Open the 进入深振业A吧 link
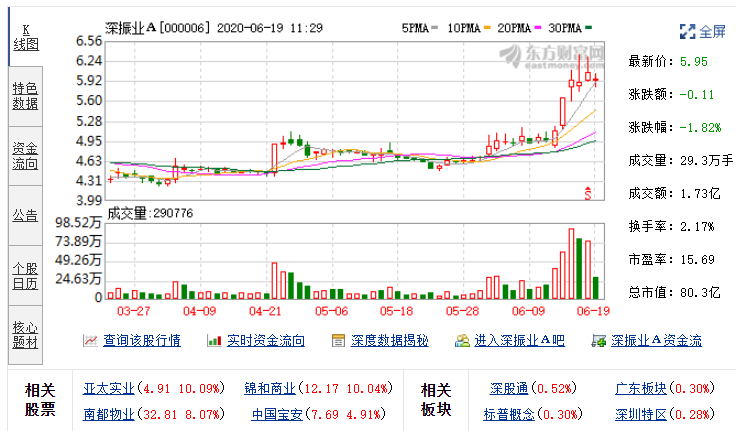The height and width of the screenshot is (431, 736). click(520, 340)
